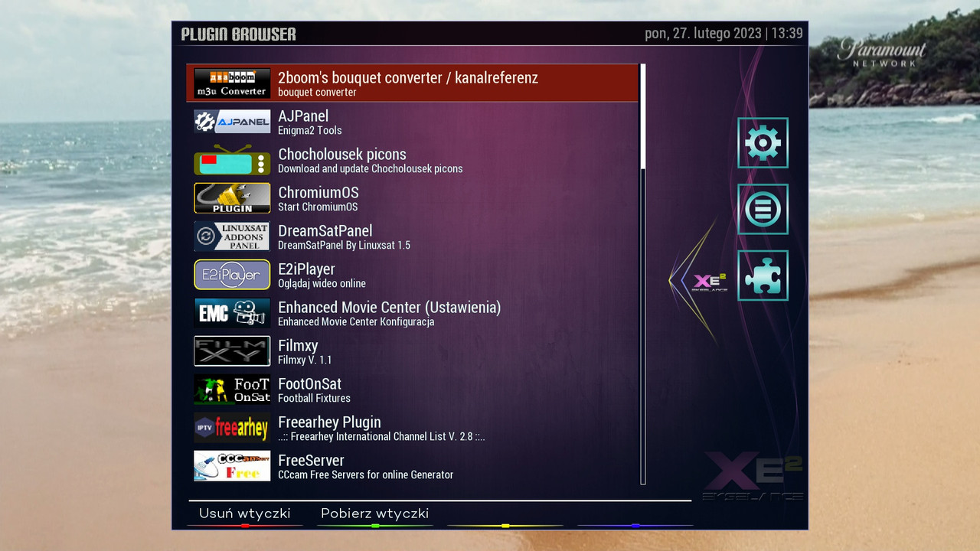
Task: Choose the Freearhey Plugin title
Action: (x=329, y=422)
